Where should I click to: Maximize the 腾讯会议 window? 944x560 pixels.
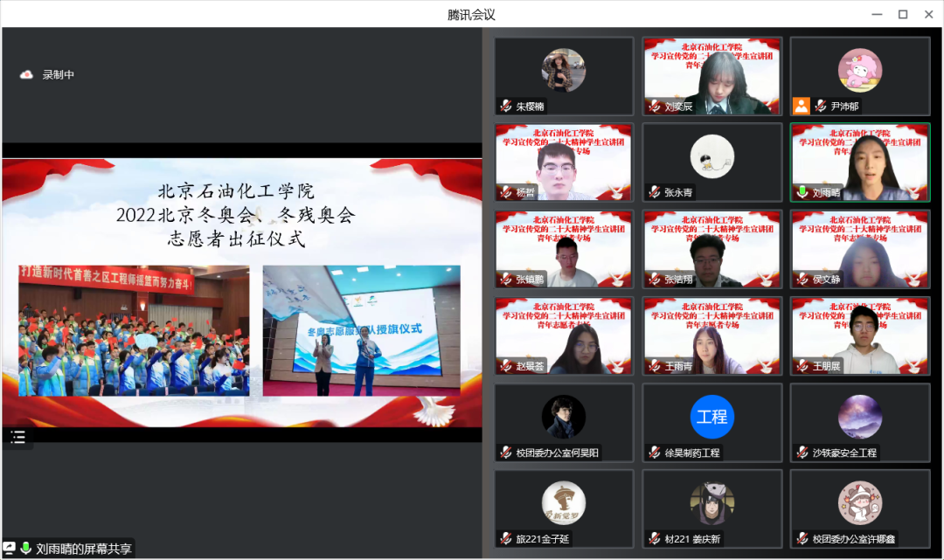coord(903,14)
